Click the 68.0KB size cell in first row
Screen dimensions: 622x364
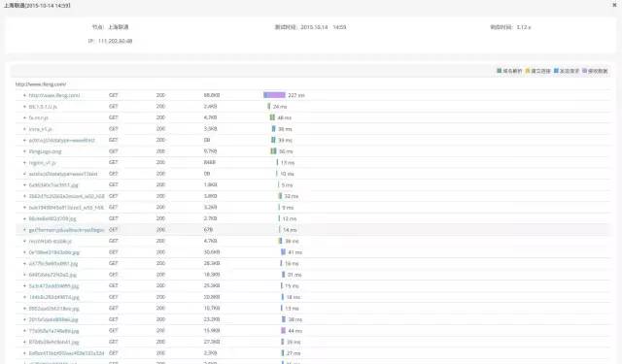click(212, 95)
